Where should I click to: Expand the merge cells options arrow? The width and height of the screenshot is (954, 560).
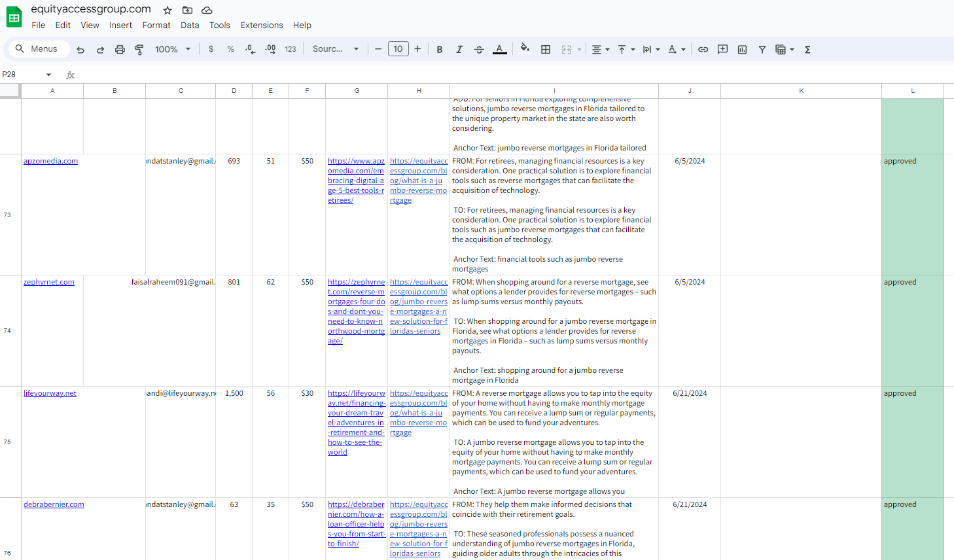579,49
